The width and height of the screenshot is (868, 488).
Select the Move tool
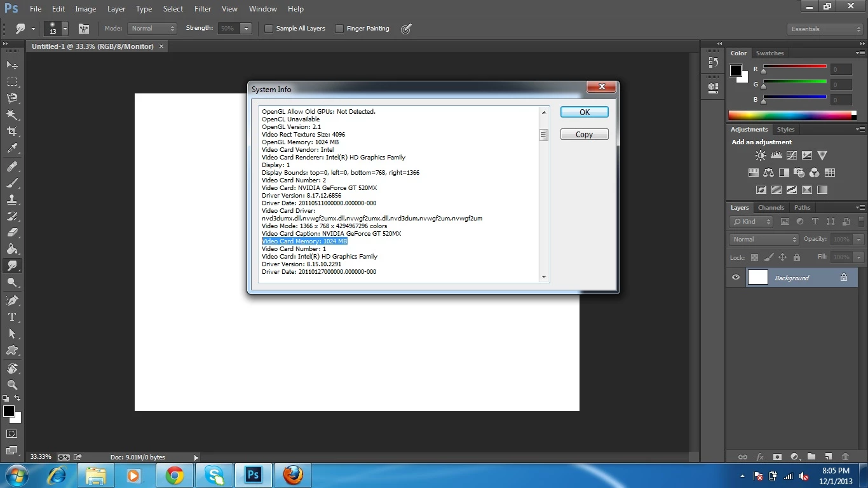(12, 65)
